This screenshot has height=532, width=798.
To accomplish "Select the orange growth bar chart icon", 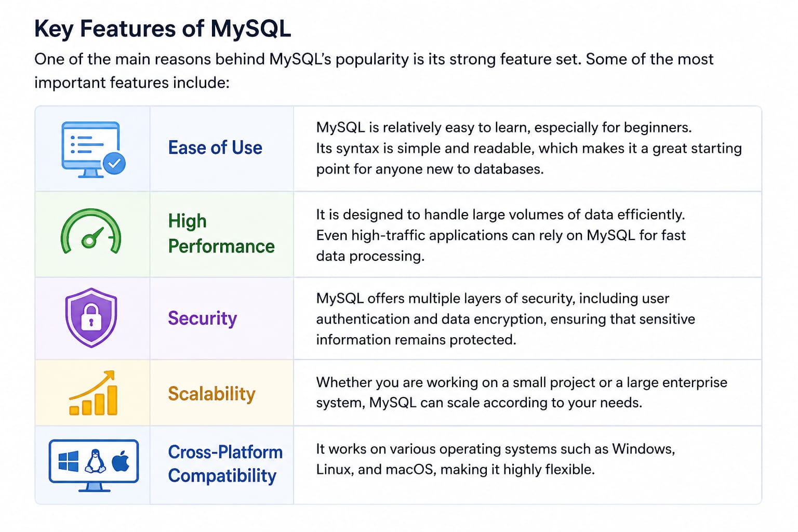I will [x=94, y=393].
